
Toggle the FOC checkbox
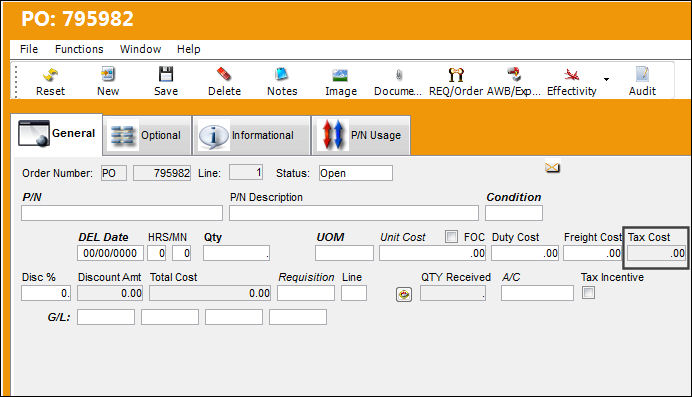click(451, 237)
